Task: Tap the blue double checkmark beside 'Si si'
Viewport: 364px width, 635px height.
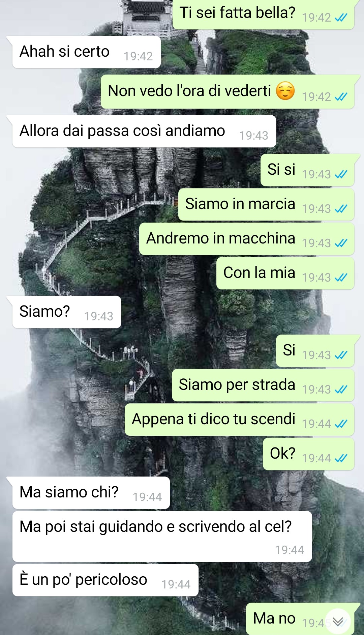Action: coord(341,174)
